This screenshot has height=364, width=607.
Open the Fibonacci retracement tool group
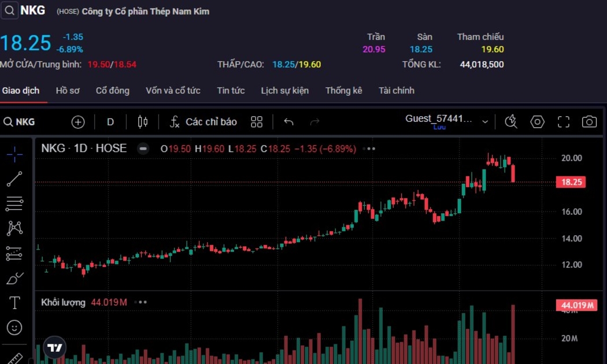click(14, 203)
